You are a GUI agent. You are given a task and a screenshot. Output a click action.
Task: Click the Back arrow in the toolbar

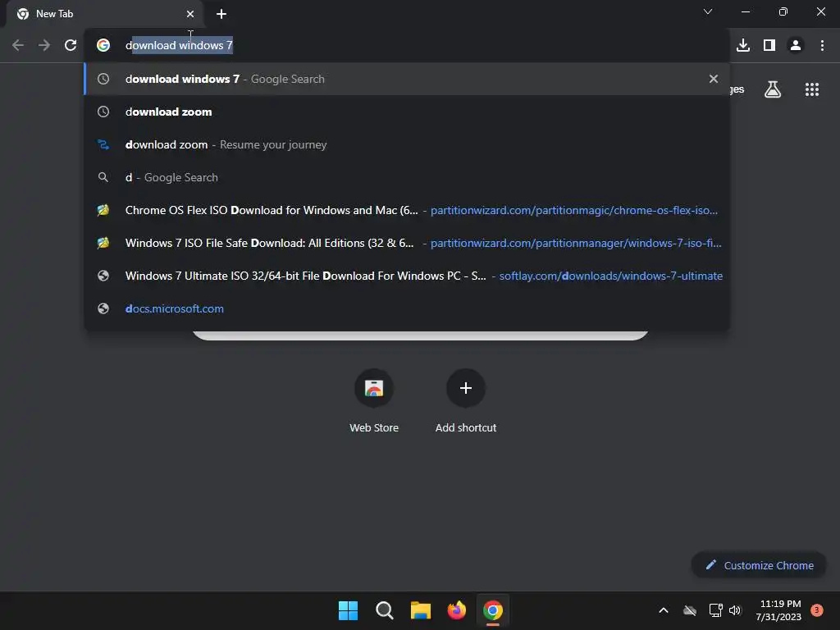(x=18, y=45)
